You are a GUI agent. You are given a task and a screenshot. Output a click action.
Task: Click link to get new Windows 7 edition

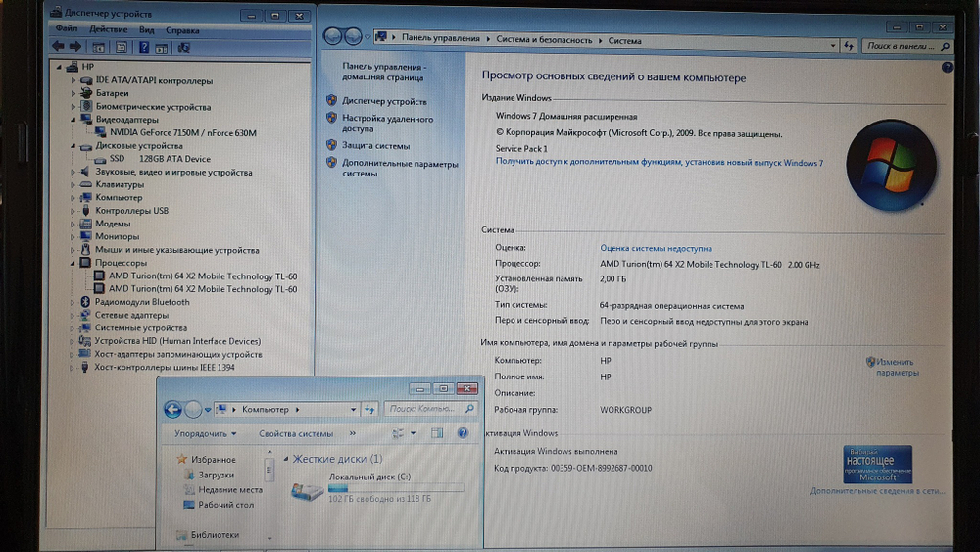pyautogui.click(x=660, y=162)
